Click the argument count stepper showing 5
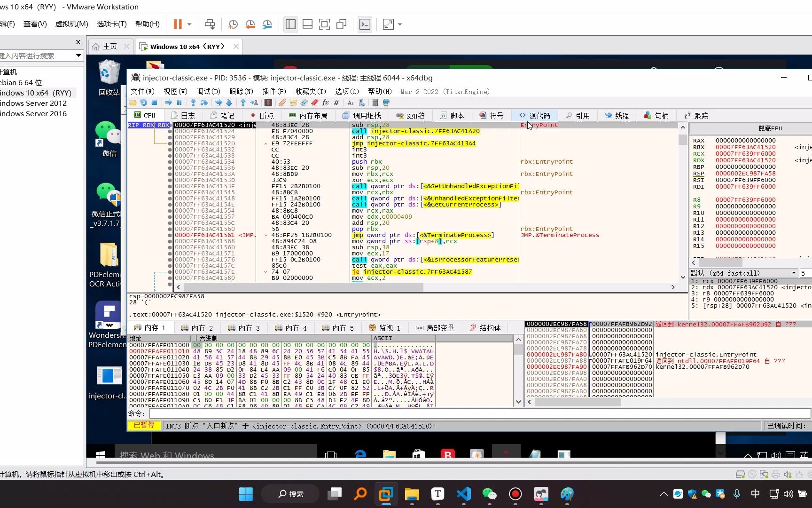The image size is (812, 508). [x=805, y=273]
